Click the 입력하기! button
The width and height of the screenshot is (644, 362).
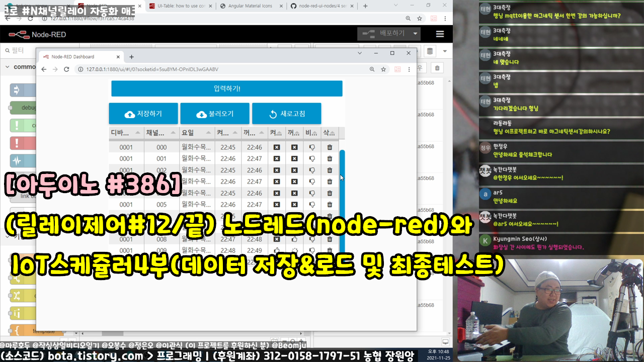coord(227,88)
